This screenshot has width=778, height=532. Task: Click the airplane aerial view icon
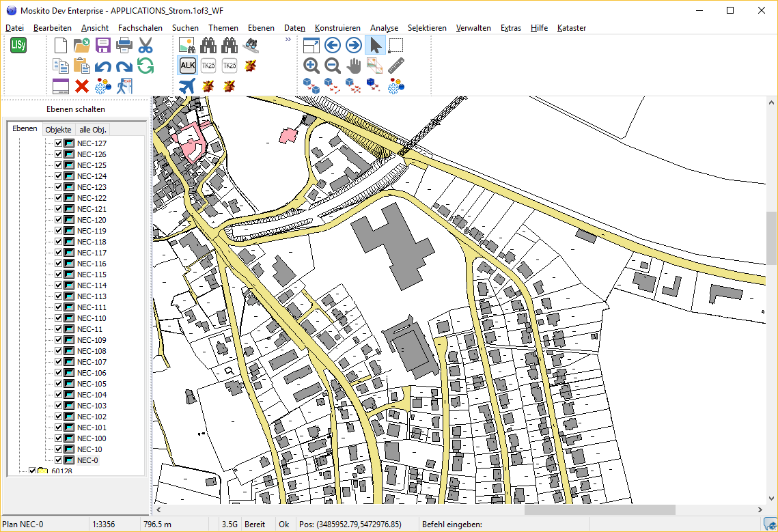point(187,86)
